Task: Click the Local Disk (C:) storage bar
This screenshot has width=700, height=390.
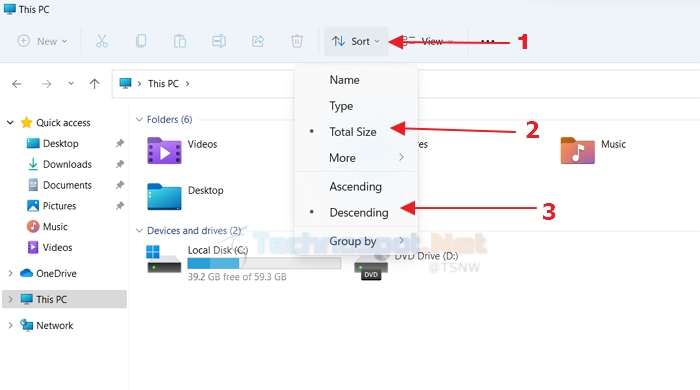Action: click(264, 263)
